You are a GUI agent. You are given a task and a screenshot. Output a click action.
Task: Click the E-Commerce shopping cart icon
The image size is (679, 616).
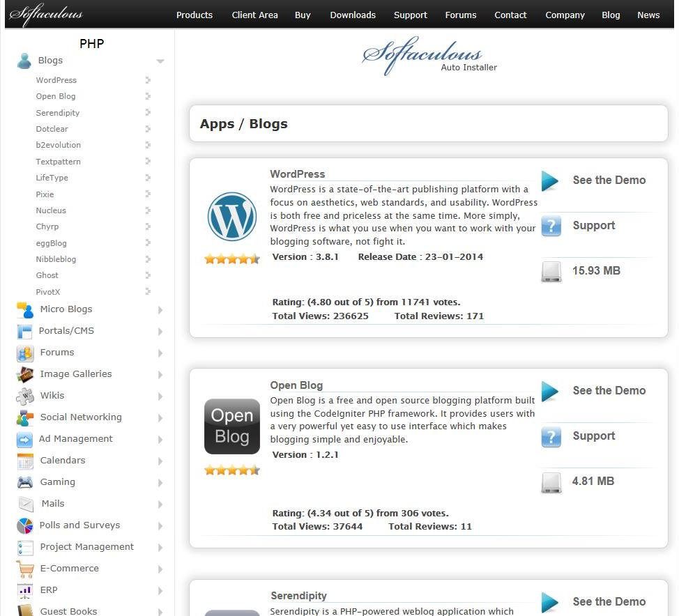(25, 569)
